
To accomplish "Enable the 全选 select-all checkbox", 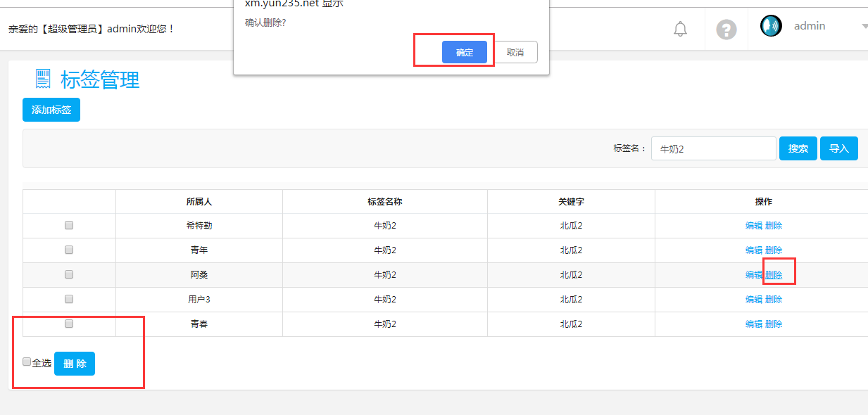I will (27, 362).
